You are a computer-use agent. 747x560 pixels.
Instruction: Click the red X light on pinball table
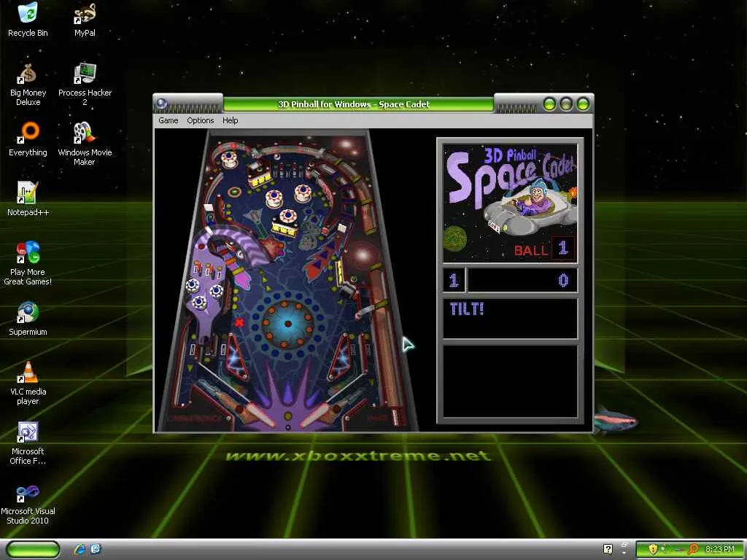point(239,322)
